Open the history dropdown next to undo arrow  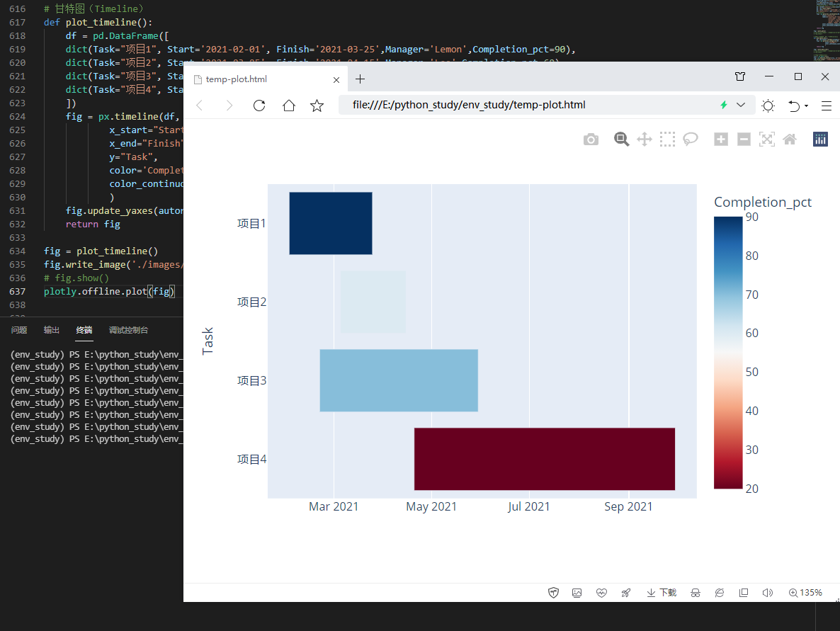click(806, 105)
